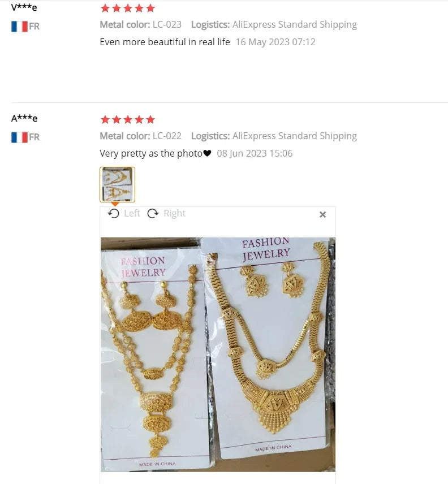
Task: Close the enlarged review photo viewer
Action: click(x=322, y=214)
